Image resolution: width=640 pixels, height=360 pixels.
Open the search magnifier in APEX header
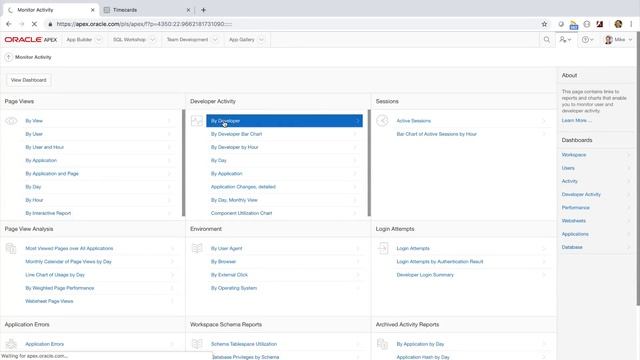click(547, 40)
